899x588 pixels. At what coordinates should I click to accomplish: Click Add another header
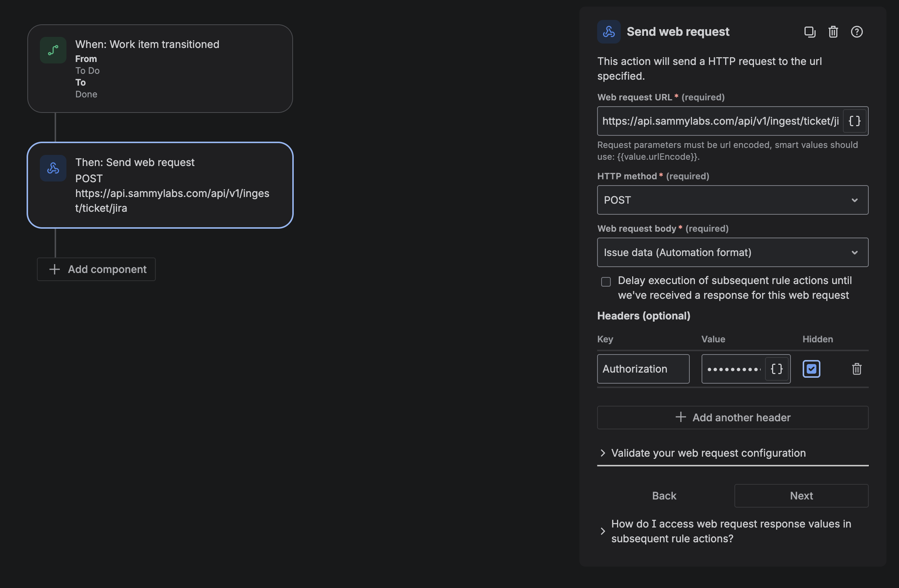point(733,417)
